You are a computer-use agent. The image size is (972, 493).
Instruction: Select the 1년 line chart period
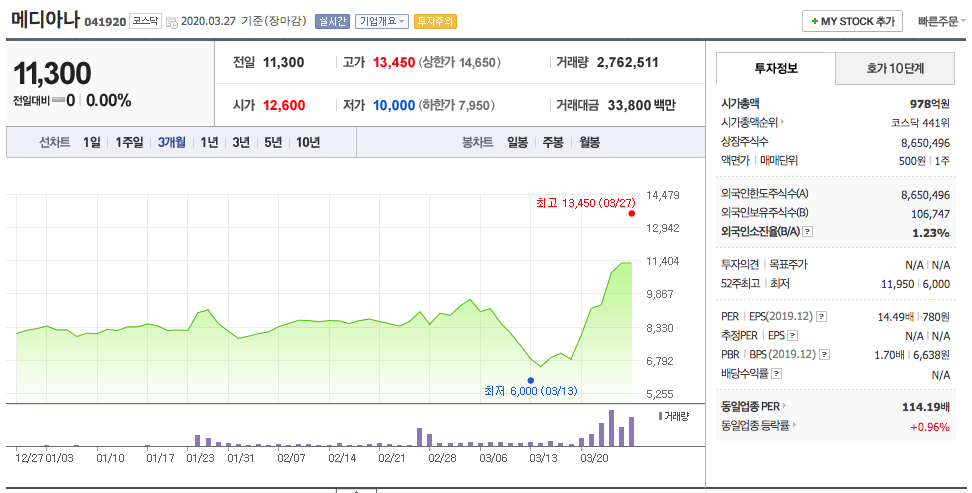tap(210, 143)
